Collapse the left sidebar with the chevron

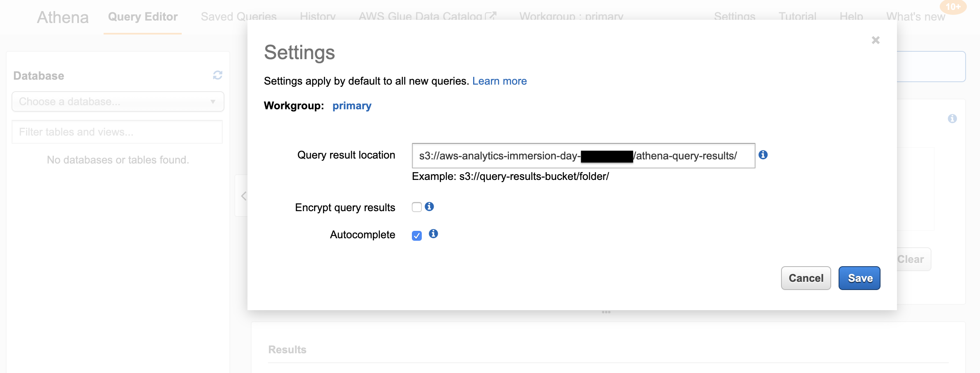click(243, 196)
